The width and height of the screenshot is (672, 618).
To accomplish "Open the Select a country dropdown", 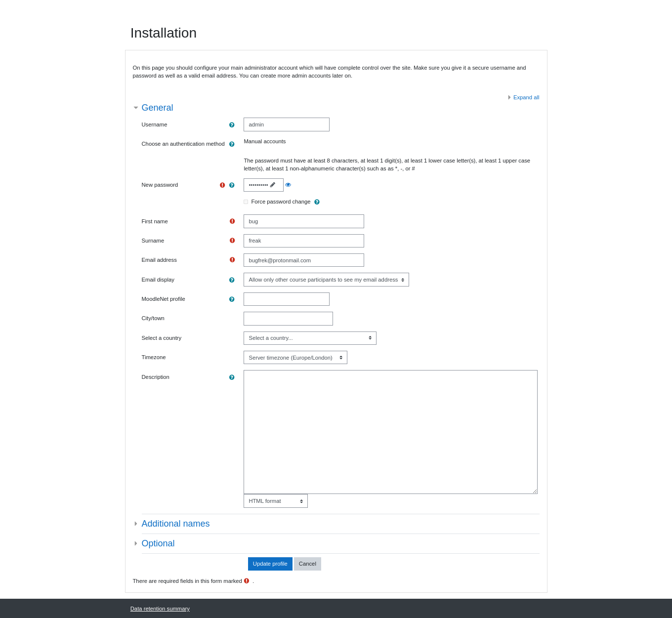I will point(310,338).
